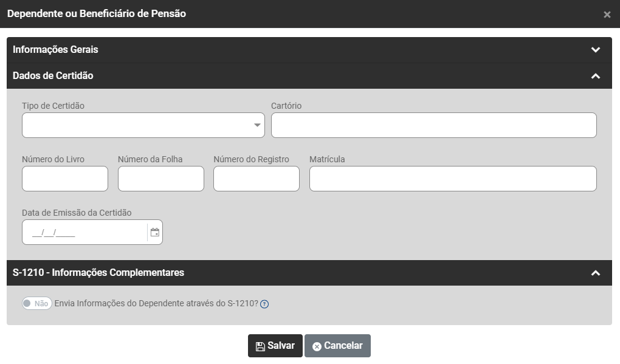Focus the Matrícula input field
620x364 pixels.
tap(453, 179)
